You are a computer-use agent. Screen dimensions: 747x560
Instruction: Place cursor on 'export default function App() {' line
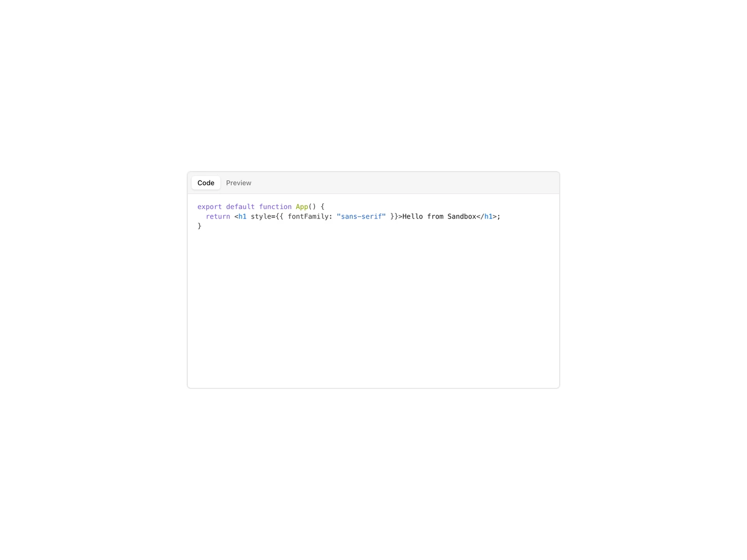click(x=261, y=207)
